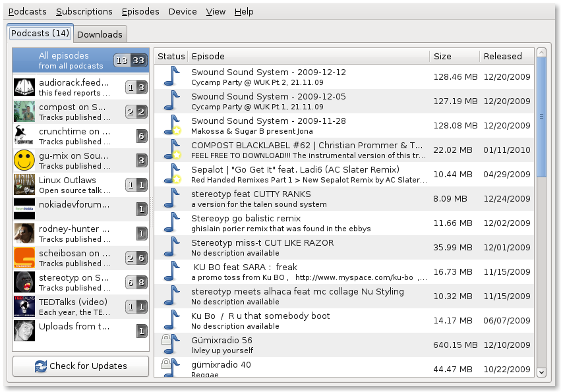Click the 35.99 MB size cell

[453, 247]
